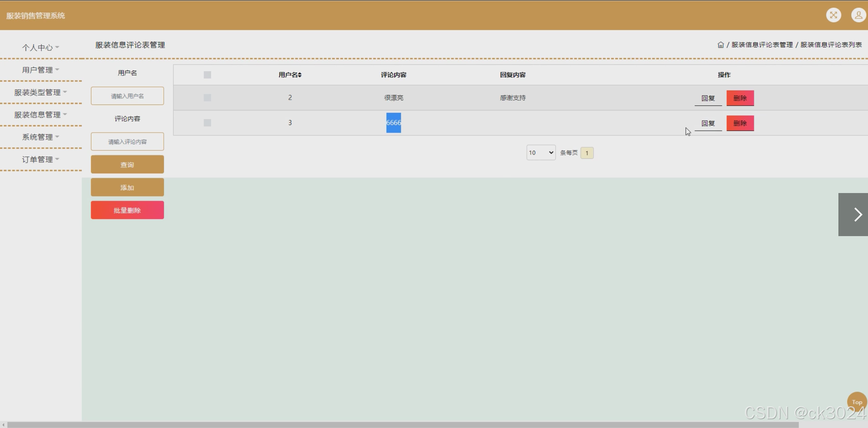868x428 pixels.
Task: Toggle the select-all checkbox in table header
Action: tap(207, 75)
